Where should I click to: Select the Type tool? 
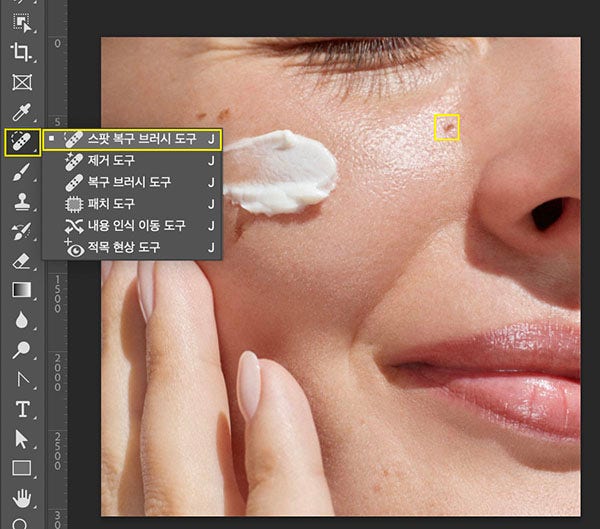pyautogui.click(x=23, y=409)
